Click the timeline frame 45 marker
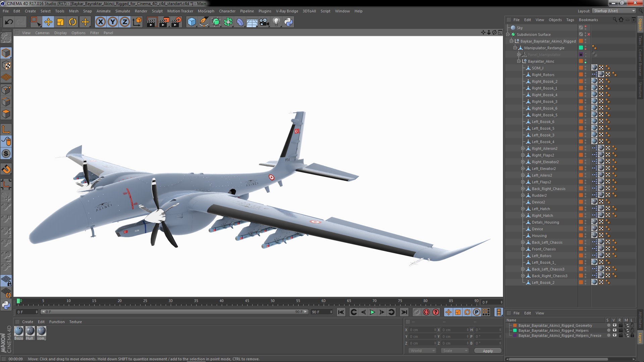The height and width of the screenshot is (362, 644). tap(247, 302)
